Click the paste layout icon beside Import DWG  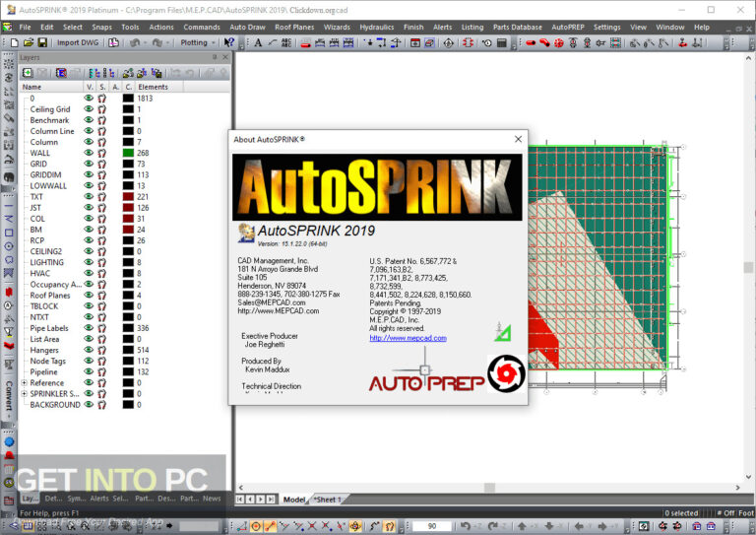(114, 43)
